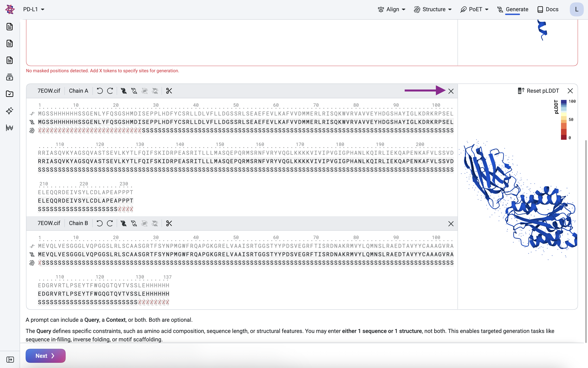588x368 pixels.
Task: Click the outlined sequence mask icon for Chain A
Action: coord(134,91)
